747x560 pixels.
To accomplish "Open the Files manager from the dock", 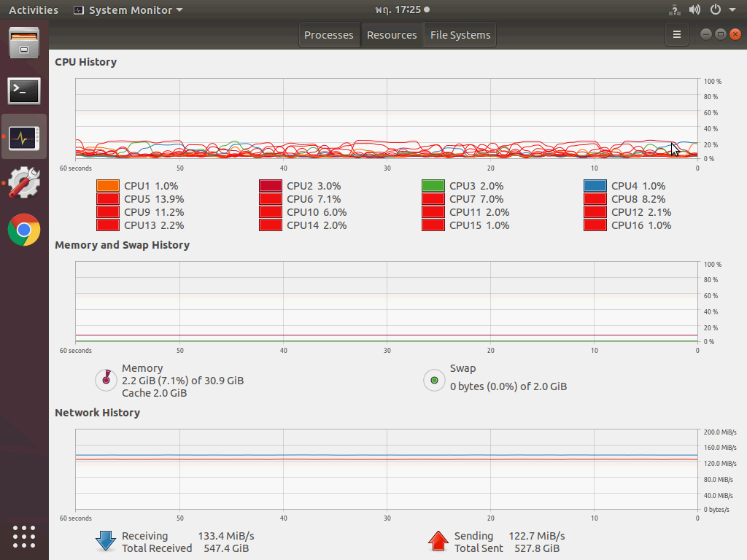I will click(x=24, y=43).
